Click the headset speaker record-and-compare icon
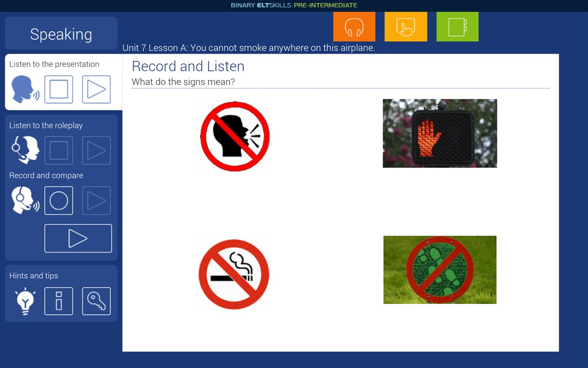The height and width of the screenshot is (368, 588). point(25,201)
